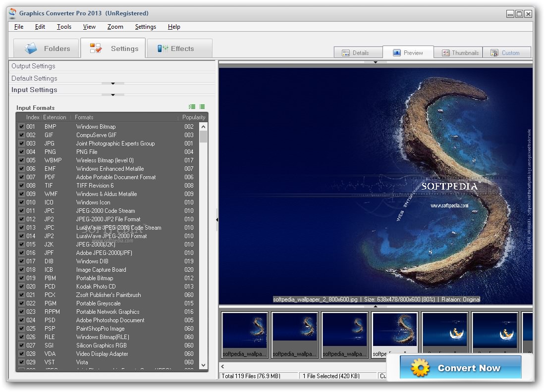Open the Custom view tab
This screenshot has height=392, width=545.
[x=506, y=53]
